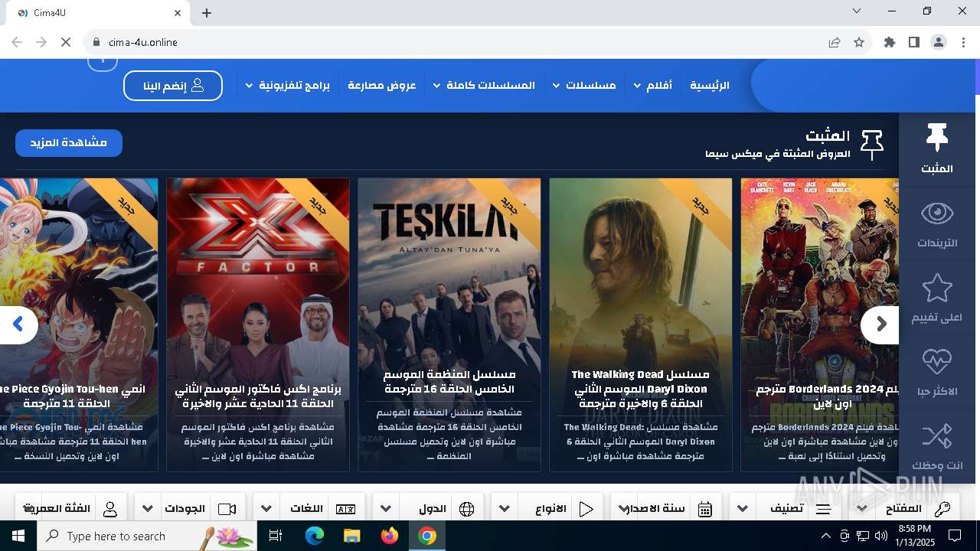This screenshot has width=980, height=551.
Task: Open a new browser tab
Action: pyautogui.click(x=207, y=13)
